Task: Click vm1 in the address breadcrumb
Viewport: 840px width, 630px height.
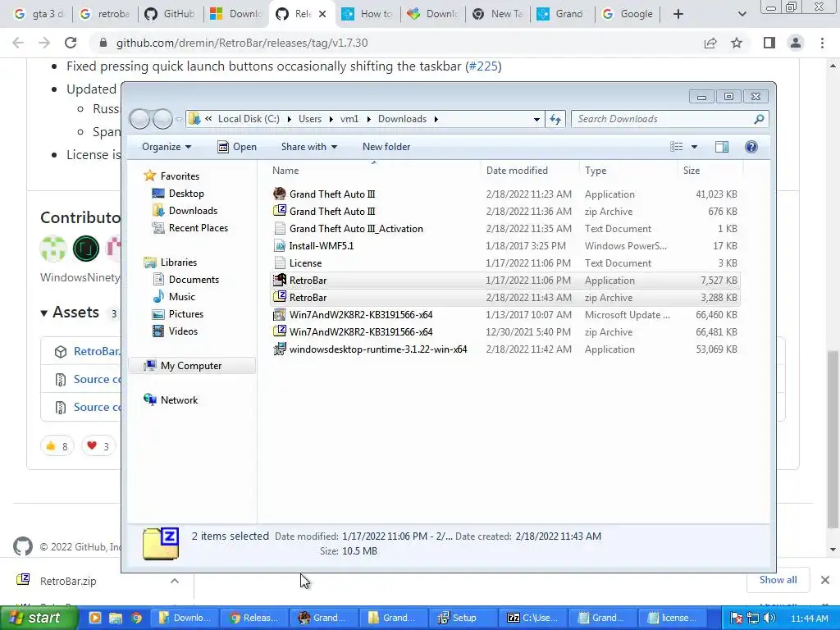Action: coord(349,119)
